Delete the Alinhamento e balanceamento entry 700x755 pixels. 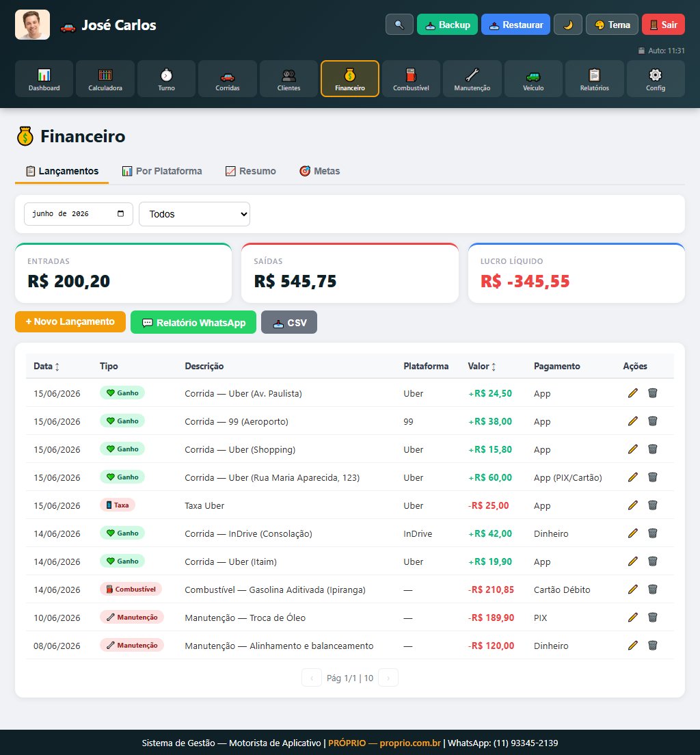click(653, 645)
